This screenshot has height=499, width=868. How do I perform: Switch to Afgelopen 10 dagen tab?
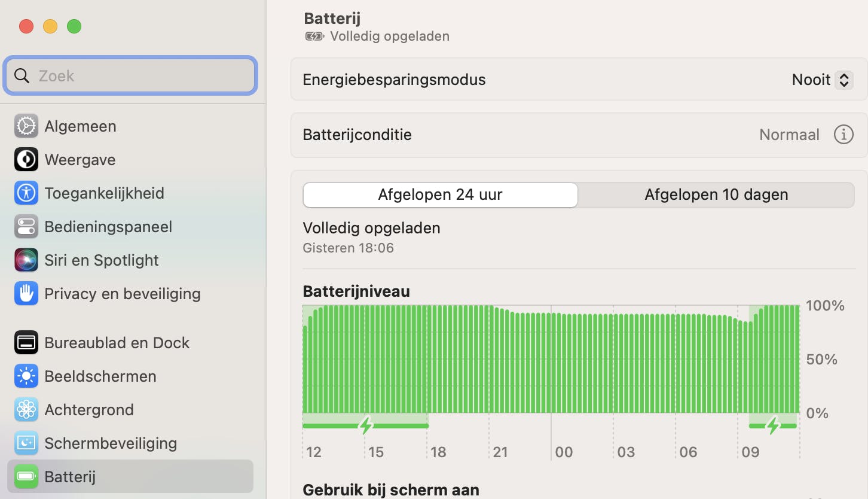(716, 195)
